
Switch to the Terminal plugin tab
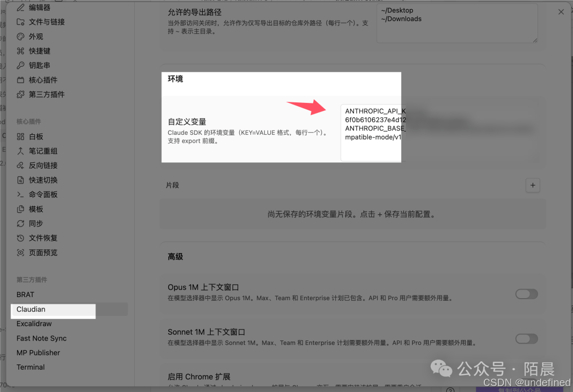[x=30, y=367]
